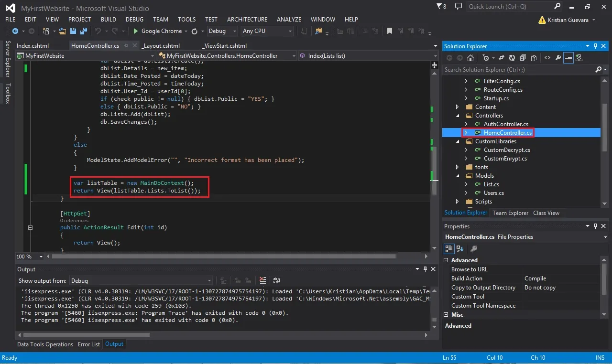
Task: Start debugging with the green play icon
Action: (136, 31)
